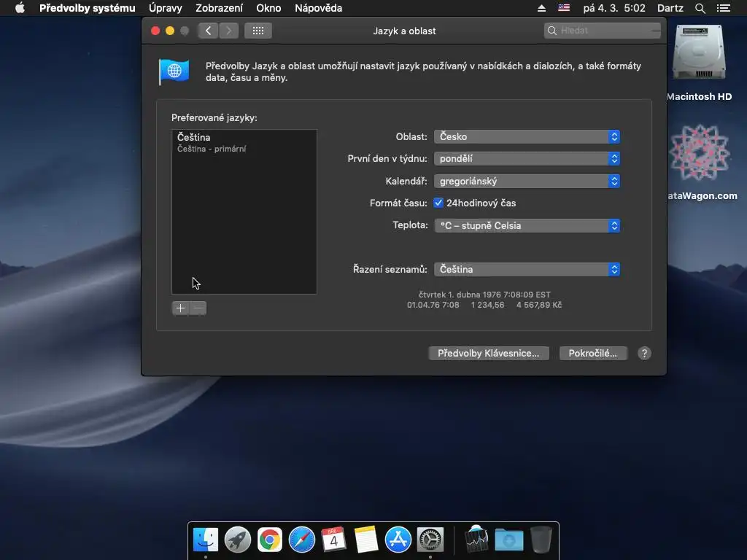Click the Předvolby Klávesnice button
The image size is (747, 560).
[x=489, y=354]
